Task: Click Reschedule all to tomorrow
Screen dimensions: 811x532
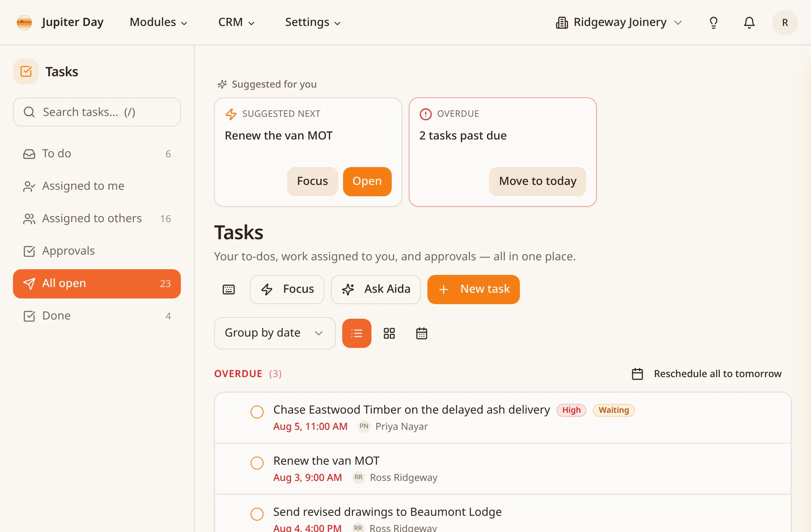Action: coord(707,374)
